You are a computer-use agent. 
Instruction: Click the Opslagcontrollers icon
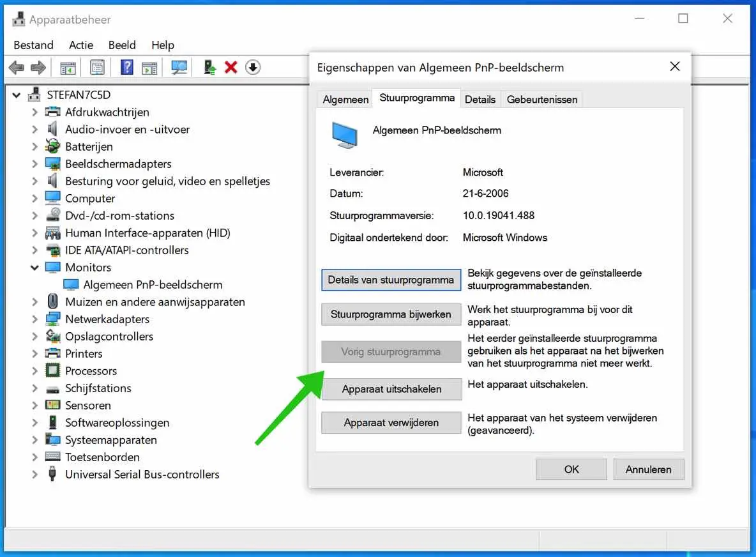[x=52, y=335]
